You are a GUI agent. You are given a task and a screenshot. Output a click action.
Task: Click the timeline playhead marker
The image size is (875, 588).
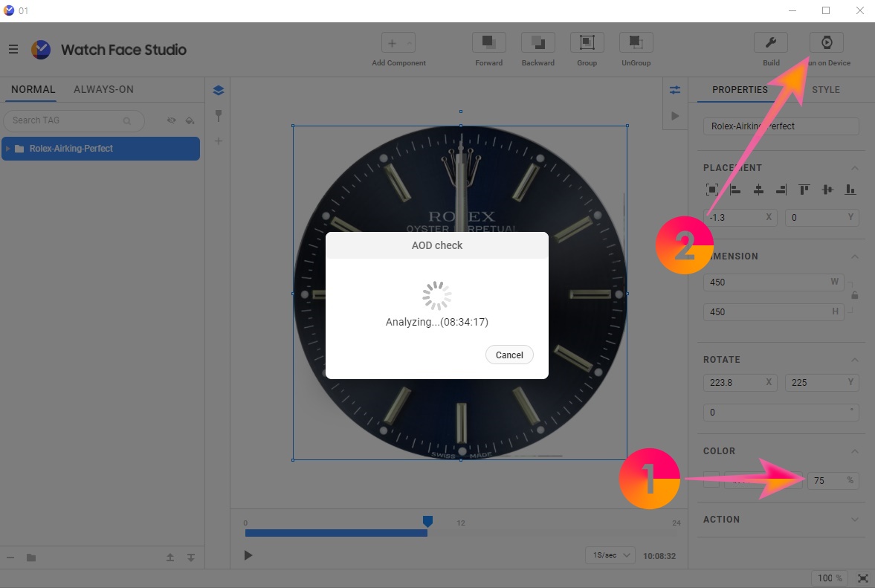(x=427, y=522)
